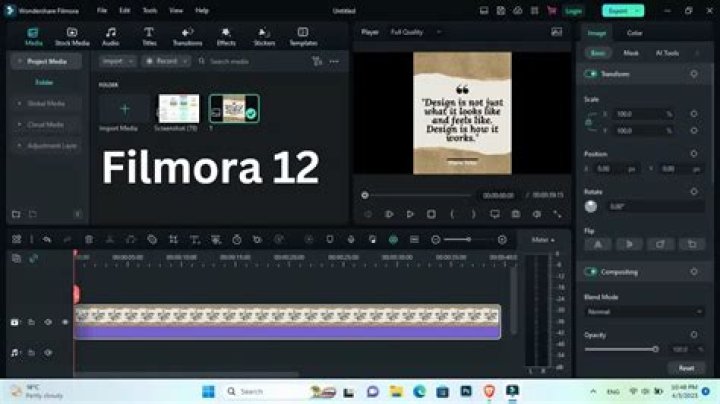Open the Tools menu
720x404 pixels.
tap(150, 10)
